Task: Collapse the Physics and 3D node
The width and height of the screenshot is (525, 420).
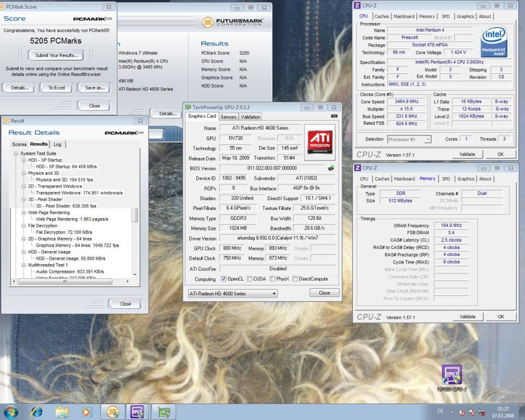Action: pos(24,173)
